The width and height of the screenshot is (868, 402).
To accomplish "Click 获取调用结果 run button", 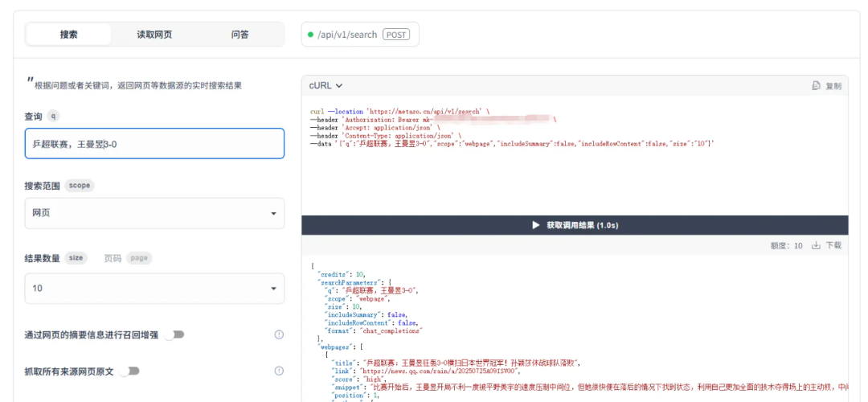I will (x=575, y=225).
